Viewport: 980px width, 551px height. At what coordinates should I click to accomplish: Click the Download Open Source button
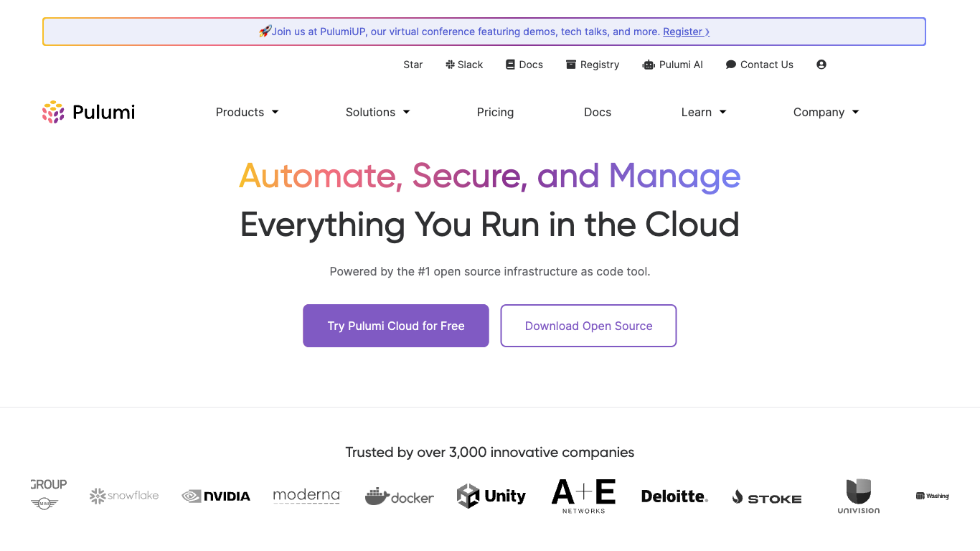[x=588, y=326]
